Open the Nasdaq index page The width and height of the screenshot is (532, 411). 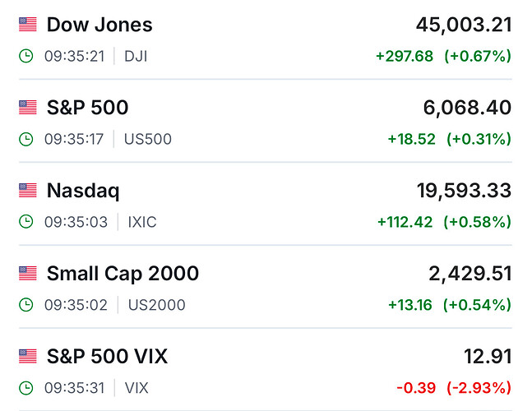[83, 191]
